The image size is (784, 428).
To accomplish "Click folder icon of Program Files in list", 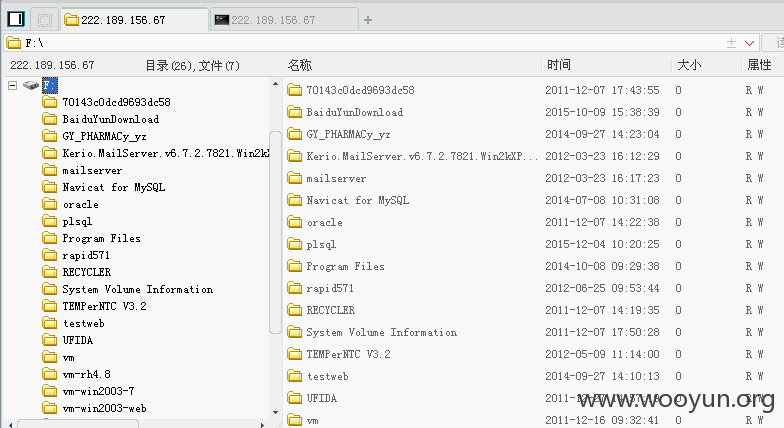I will pos(294,266).
